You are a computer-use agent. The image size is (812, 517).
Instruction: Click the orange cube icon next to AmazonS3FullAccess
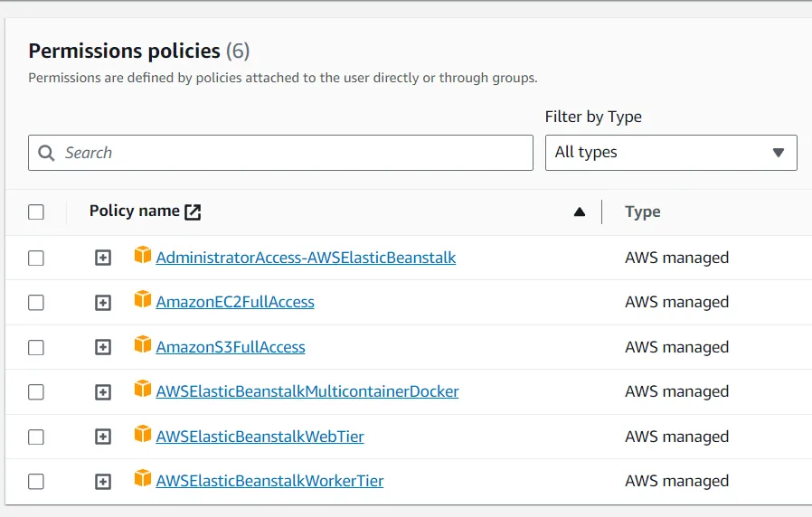point(142,344)
